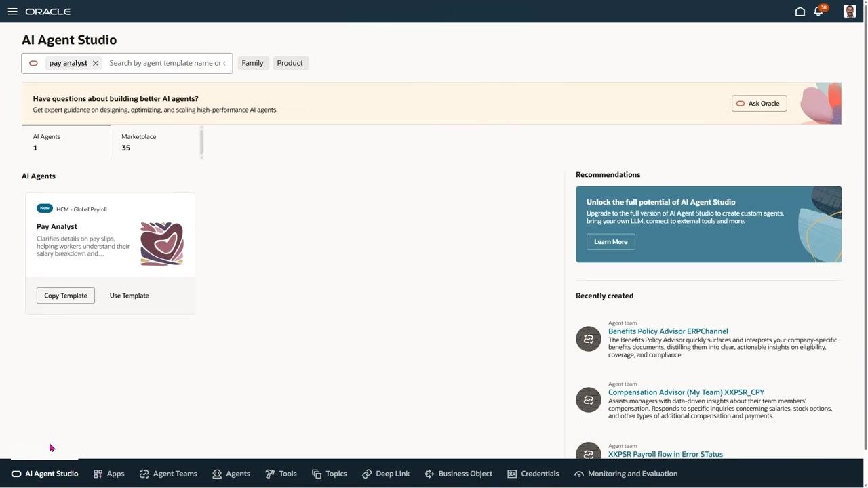
Task: Open Tools in bottom navigation
Action: [x=281, y=474]
